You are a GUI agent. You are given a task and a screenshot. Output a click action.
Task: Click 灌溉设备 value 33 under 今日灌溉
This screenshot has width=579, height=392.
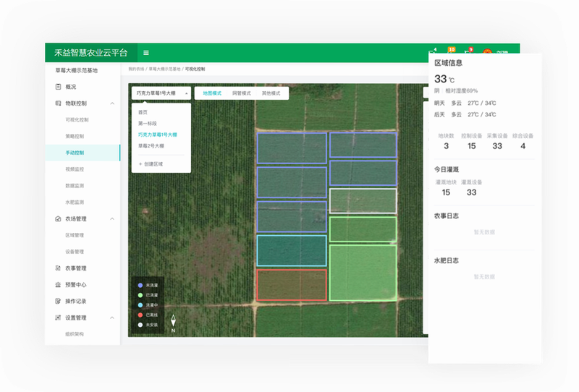tap(472, 192)
